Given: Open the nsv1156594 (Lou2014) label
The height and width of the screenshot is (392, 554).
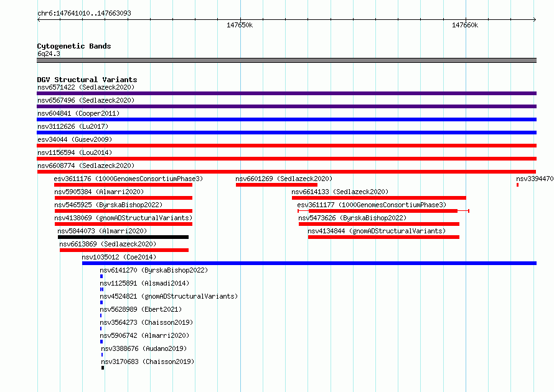Looking at the screenshot, I should coord(75,152).
